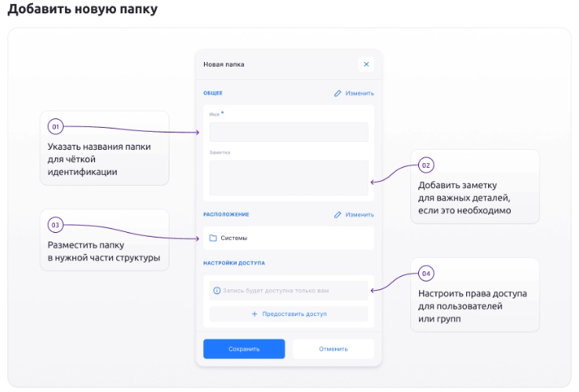
Task: Click the Отменить button
Action: [333, 349]
